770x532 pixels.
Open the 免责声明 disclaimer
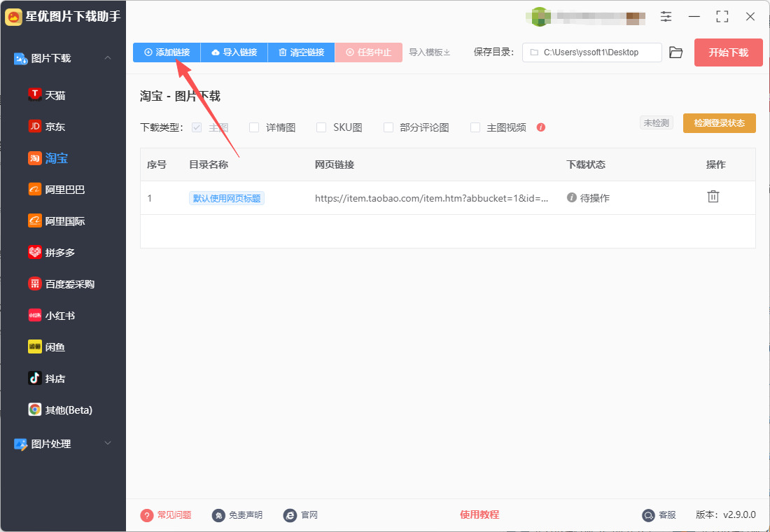237,515
